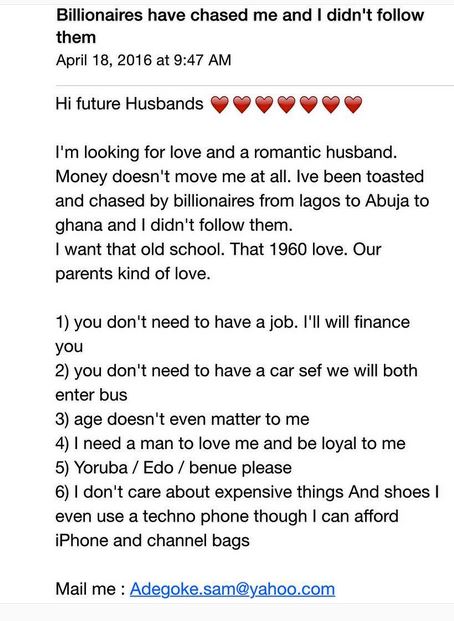Select list item 1 about not needing a job
454x621 pixels.
233,334
